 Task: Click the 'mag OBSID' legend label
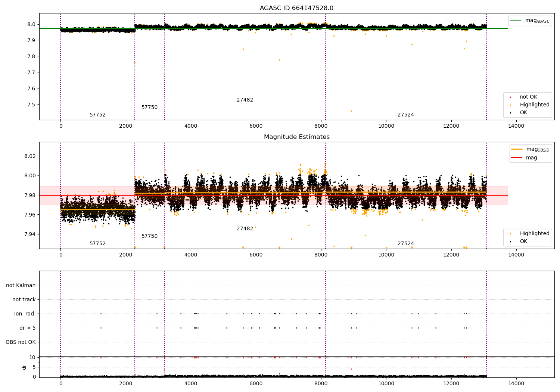point(538,149)
